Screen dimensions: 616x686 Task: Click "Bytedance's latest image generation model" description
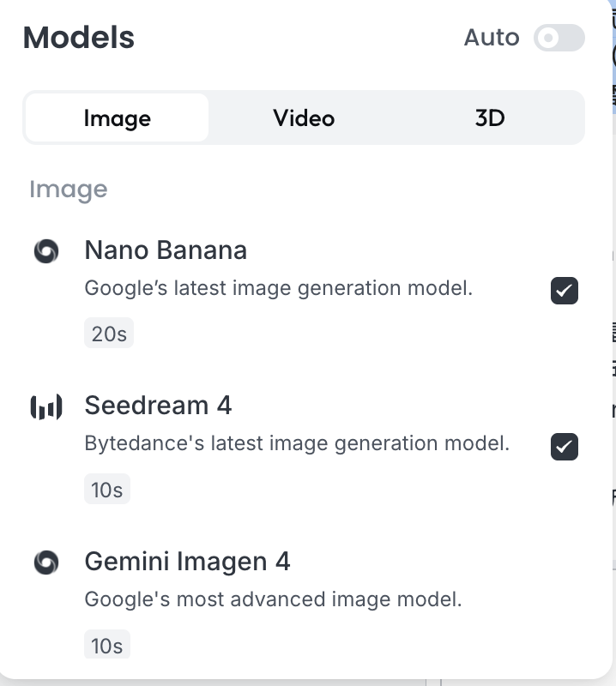pos(297,443)
